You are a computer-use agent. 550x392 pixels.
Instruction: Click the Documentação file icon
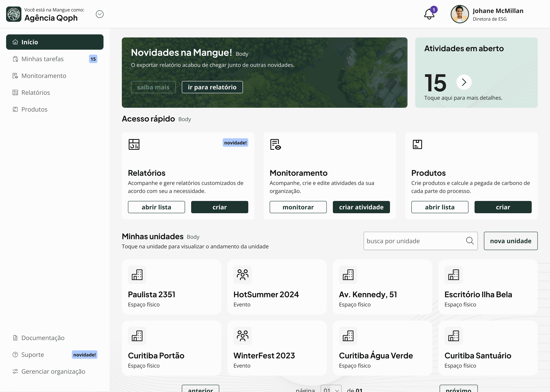pos(15,338)
